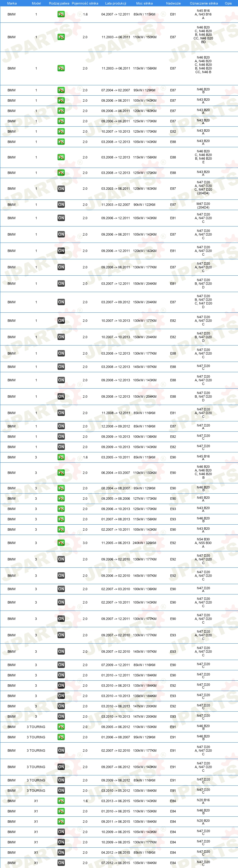Select the ON icon for the 3 TOURING 85kW / 116KM row
The image size is (238, 868).
(61, 780)
